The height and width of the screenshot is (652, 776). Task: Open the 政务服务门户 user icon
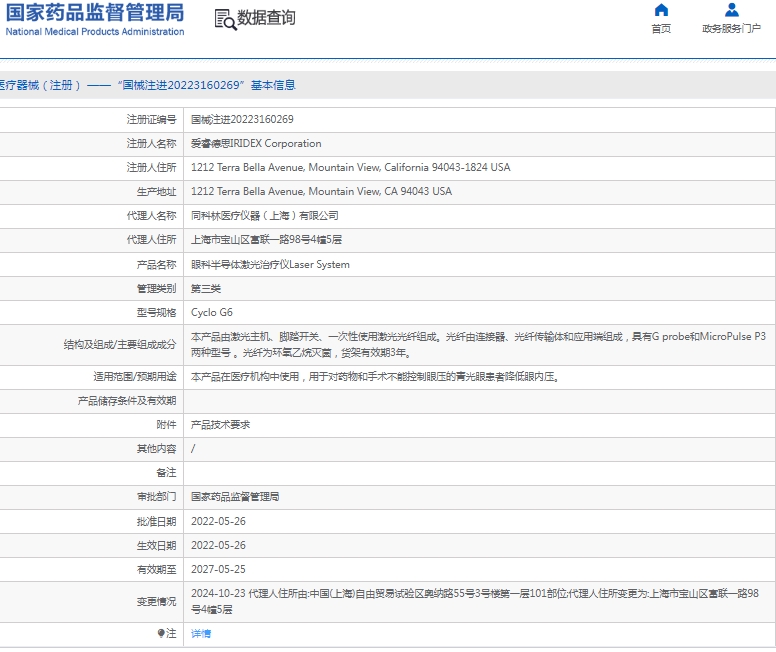point(731,10)
